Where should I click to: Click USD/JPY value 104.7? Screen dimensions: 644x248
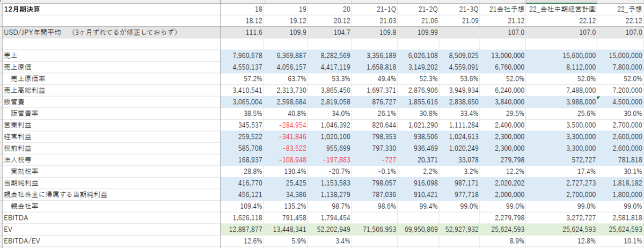click(341, 32)
